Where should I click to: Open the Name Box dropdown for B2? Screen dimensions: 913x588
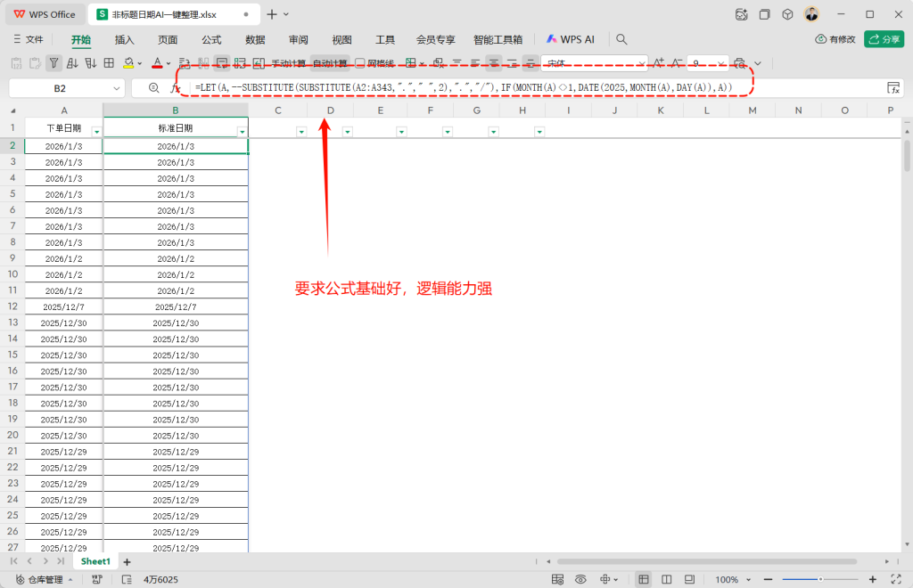pos(117,88)
